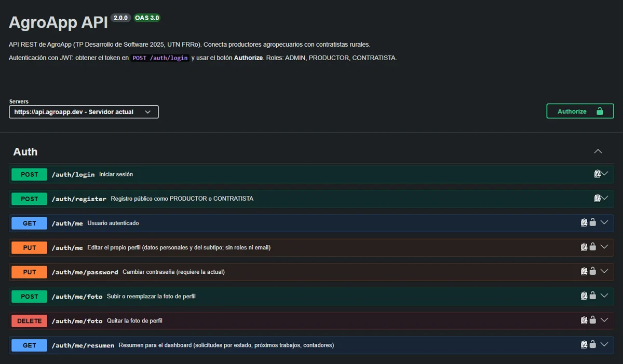
Task: Click the OAS 3.0 badge
Action: click(x=147, y=18)
